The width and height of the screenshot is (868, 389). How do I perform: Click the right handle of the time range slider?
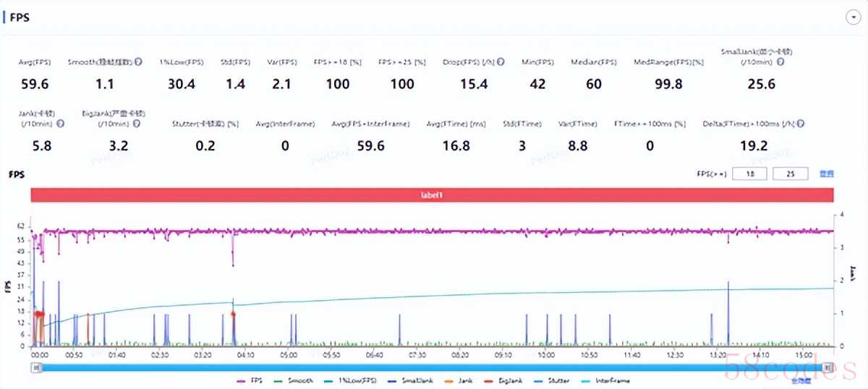(x=829, y=367)
